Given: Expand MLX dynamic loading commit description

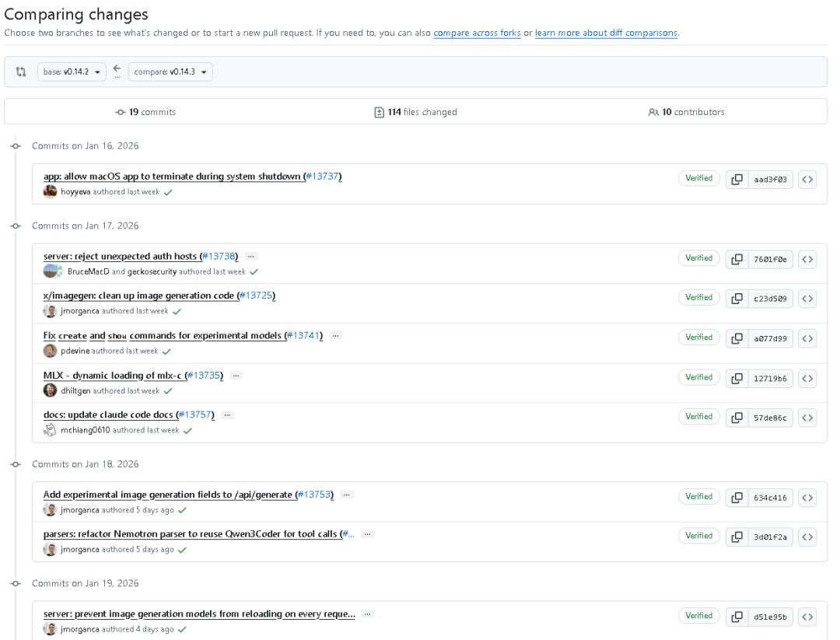Looking at the screenshot, I should pos(236,376).
